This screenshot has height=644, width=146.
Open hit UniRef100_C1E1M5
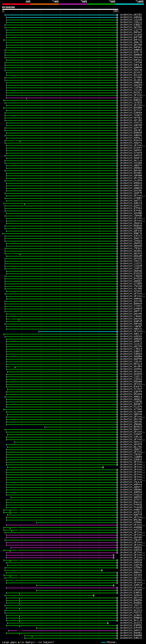[x=131, y=20]
